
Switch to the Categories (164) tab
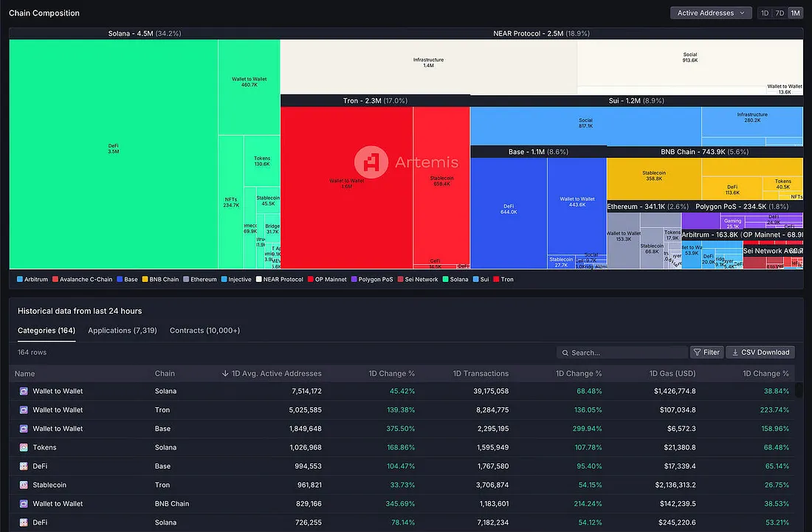47,330
